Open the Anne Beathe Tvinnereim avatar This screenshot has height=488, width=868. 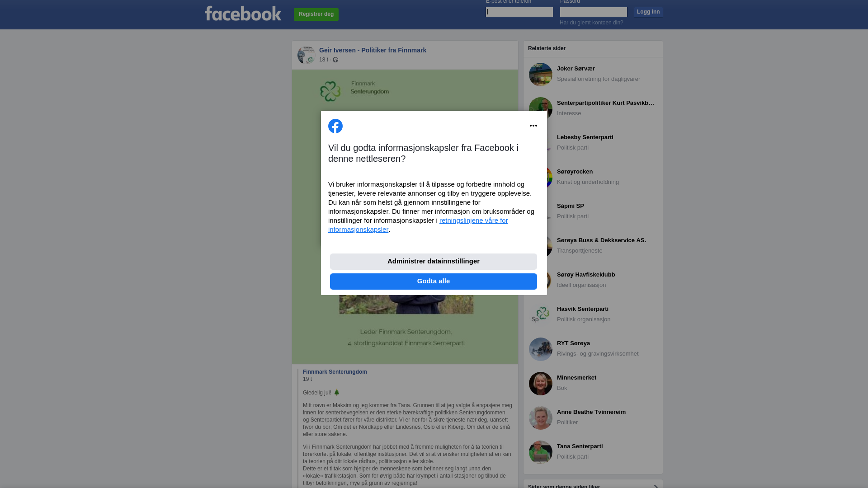pos(541,418)
